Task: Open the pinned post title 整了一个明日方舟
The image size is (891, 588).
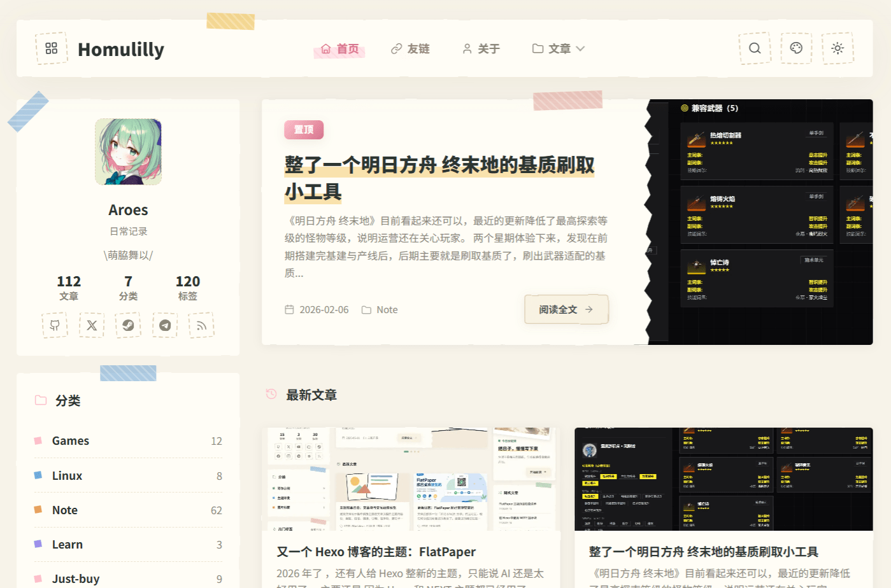Action: (439, 178)
